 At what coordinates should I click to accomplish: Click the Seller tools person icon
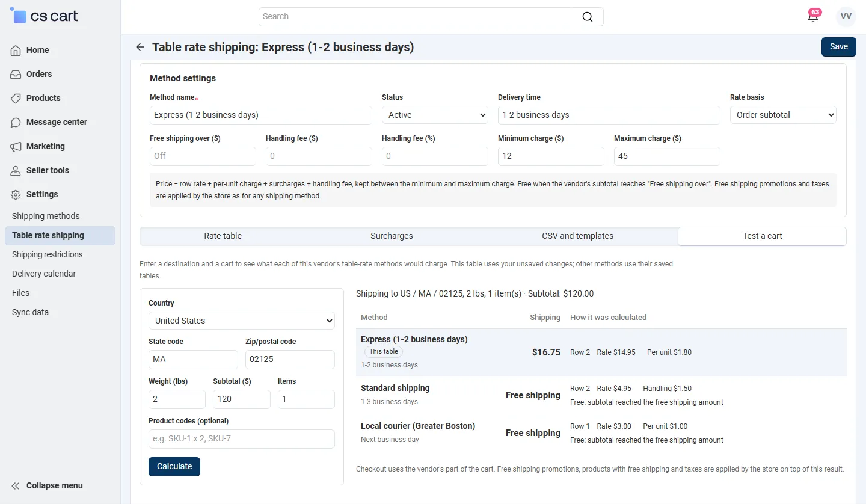click(x=16, y=170)
